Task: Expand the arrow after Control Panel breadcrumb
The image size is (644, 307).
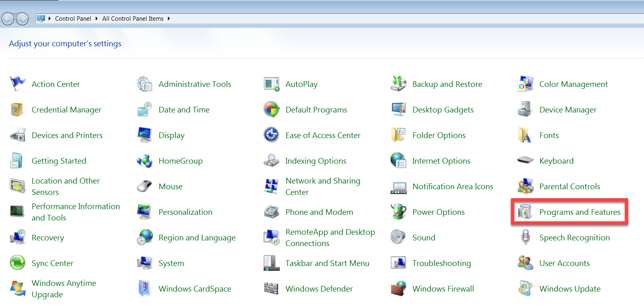Action: click(x=97, y=19)
